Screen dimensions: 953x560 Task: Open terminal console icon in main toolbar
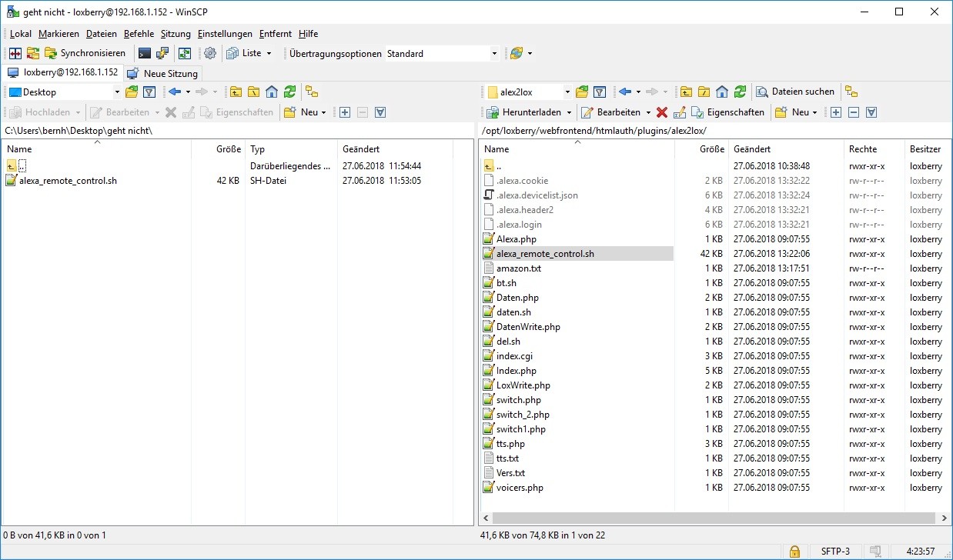pos(144,53)
